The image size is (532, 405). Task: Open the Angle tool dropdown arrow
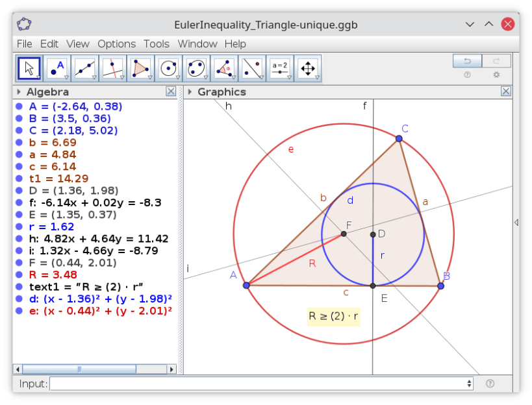(233, 78)
